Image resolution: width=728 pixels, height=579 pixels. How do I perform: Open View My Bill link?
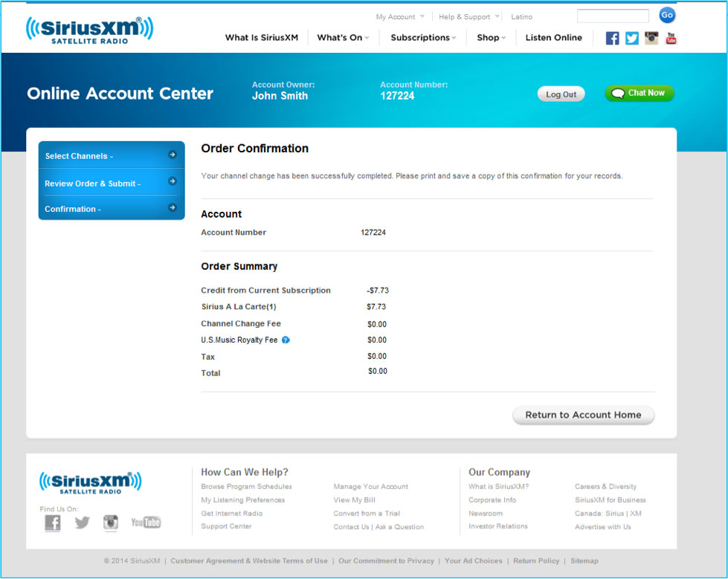tap(354, 500)
